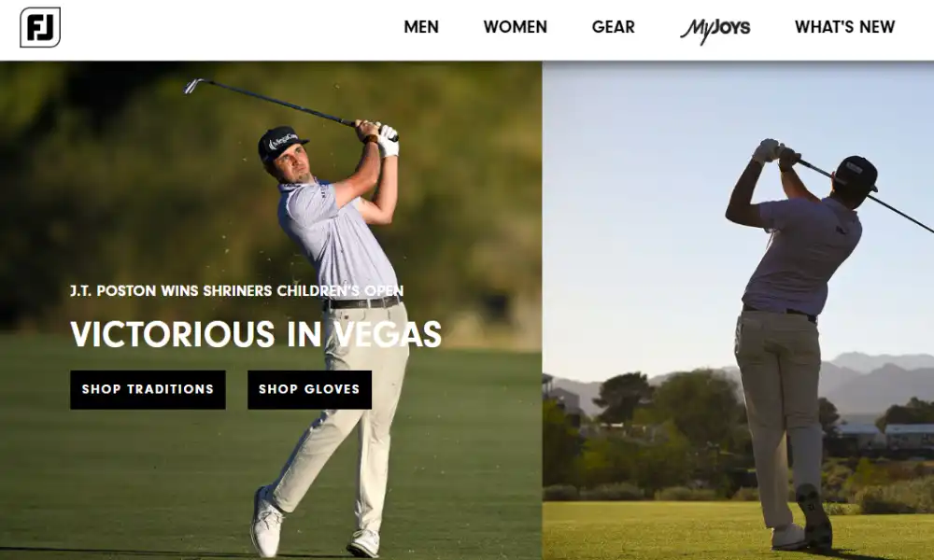
Task: Click the golfer's white glove in left photo
Action: coord(388,140)
